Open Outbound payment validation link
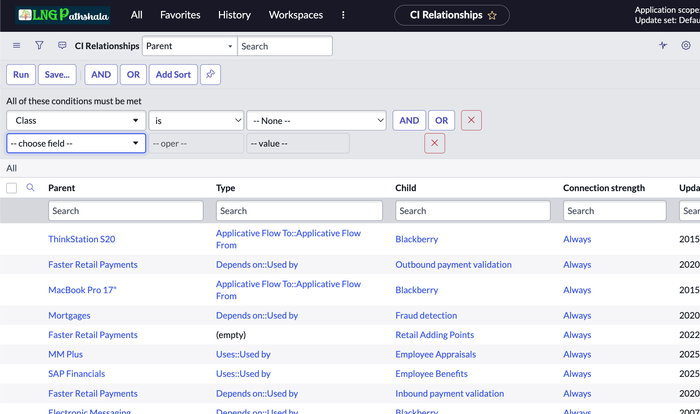 click(x=454, y=264)
